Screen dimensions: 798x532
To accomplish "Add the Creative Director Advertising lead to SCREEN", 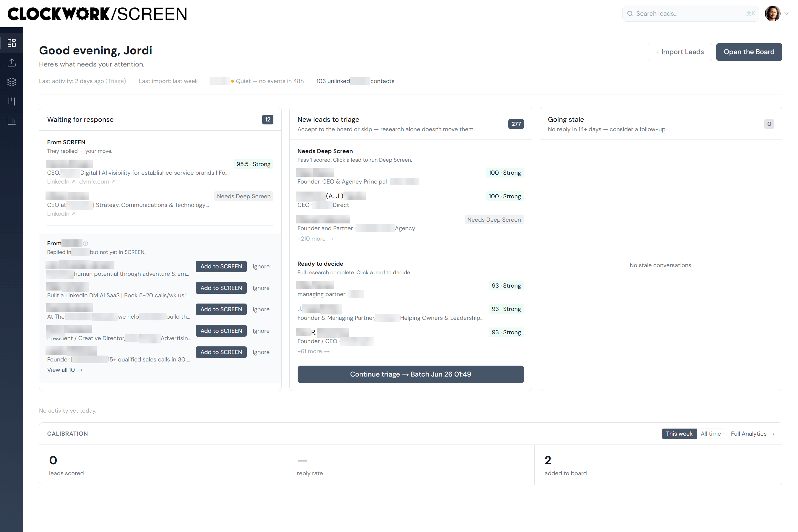I will pos(221,331).
